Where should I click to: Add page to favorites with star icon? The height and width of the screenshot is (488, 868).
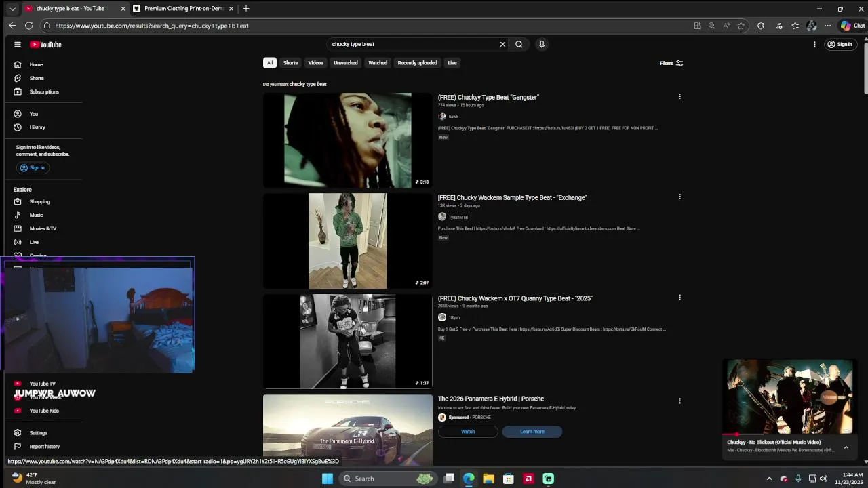(x=741, y=26)
